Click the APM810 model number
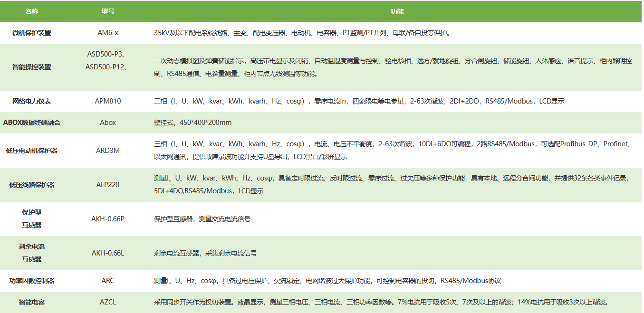The image size is (644, 313). (108, 101)
